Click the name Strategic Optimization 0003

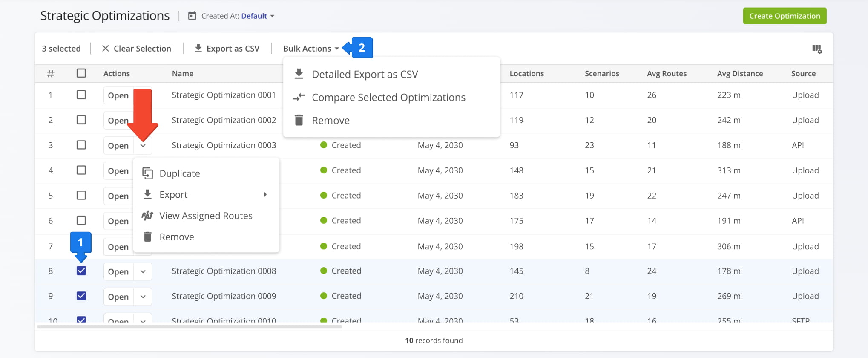tap(224, 145)
